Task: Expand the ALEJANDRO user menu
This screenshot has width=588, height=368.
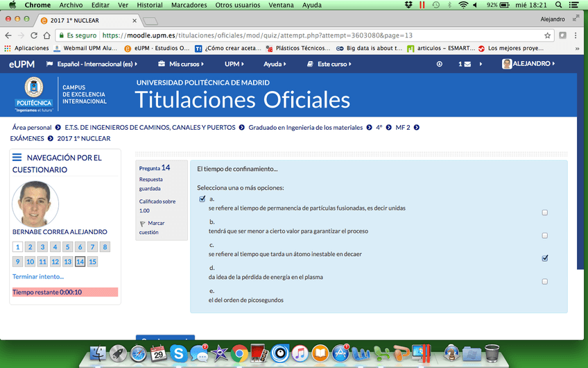Action: click(528, 64)
